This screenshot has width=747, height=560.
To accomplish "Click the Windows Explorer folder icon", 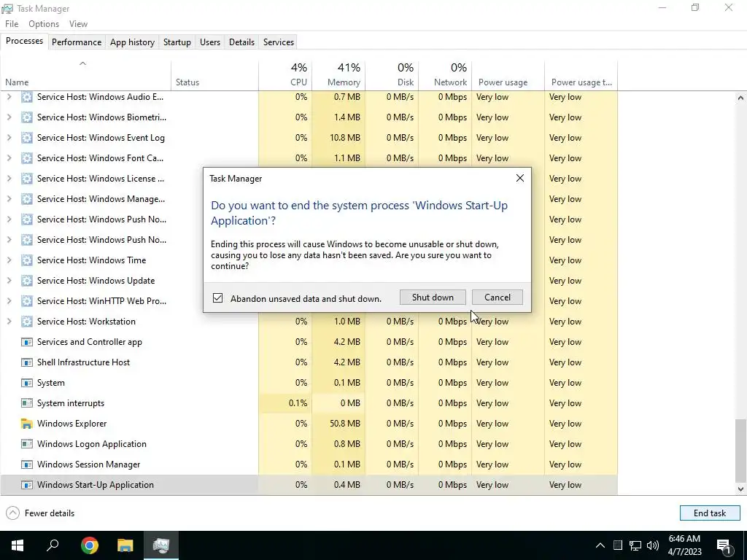I will coord(27,424).
